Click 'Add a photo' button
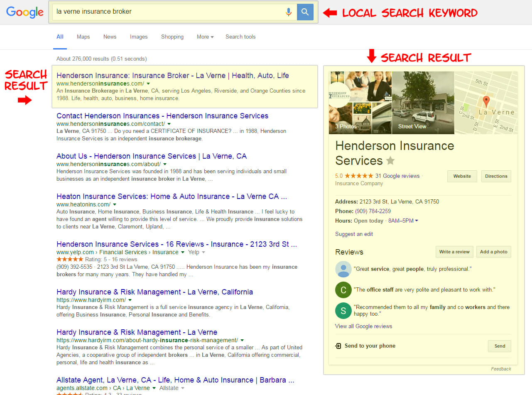Viewport: 532px width, 395px height. point(494,252)
